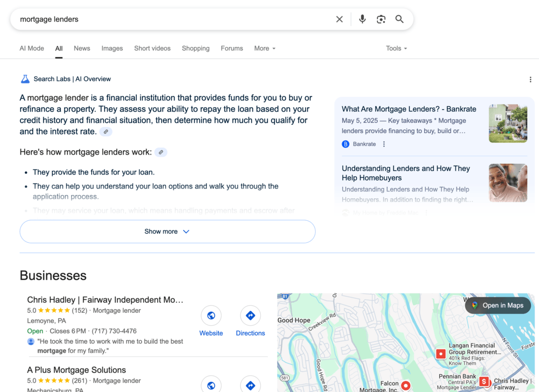Click Bankrate article house thumbnail
539x392 pixels.
508,123
